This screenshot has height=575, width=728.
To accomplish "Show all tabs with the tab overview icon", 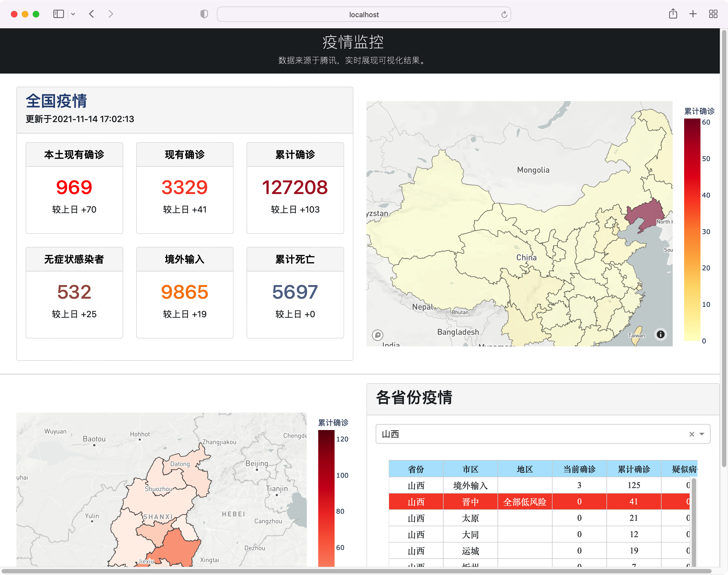I will 713,14.
